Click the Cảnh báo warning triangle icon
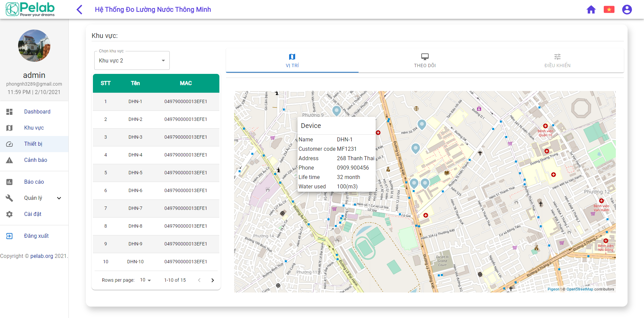 click(x=9, y=160)
